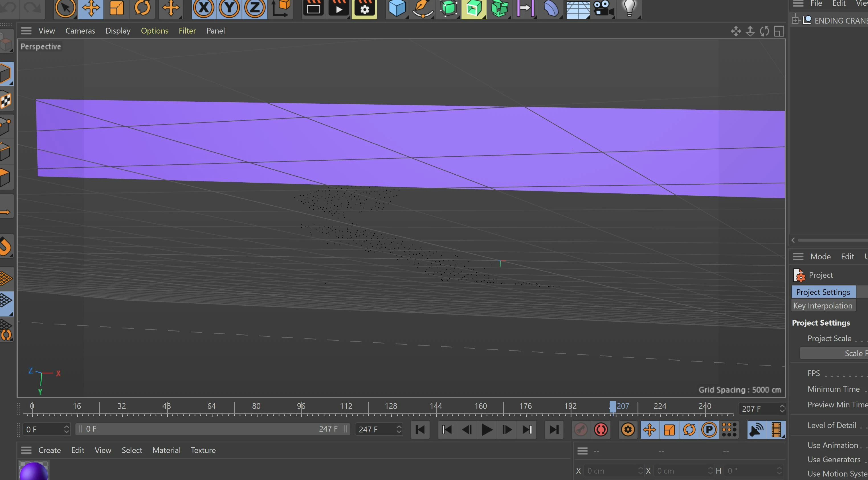Toggle timeline sound playback speaker icon

(x=756, y=430)
